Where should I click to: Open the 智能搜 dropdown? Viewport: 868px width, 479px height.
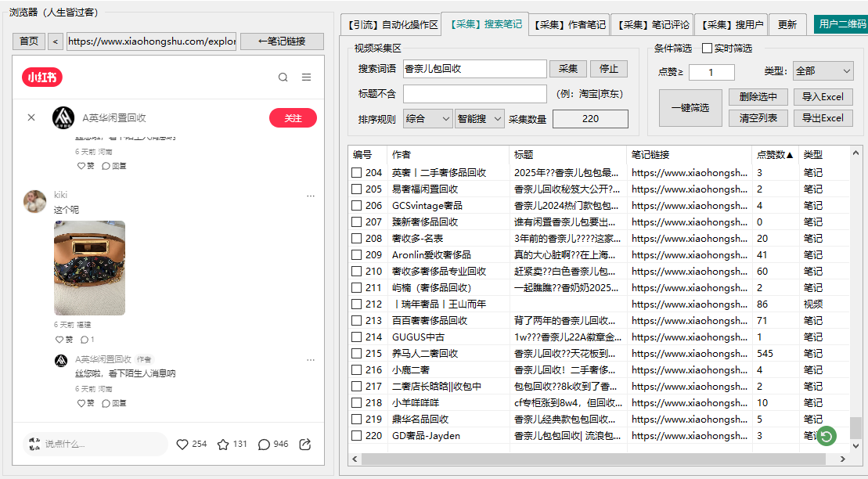(479, 118)
